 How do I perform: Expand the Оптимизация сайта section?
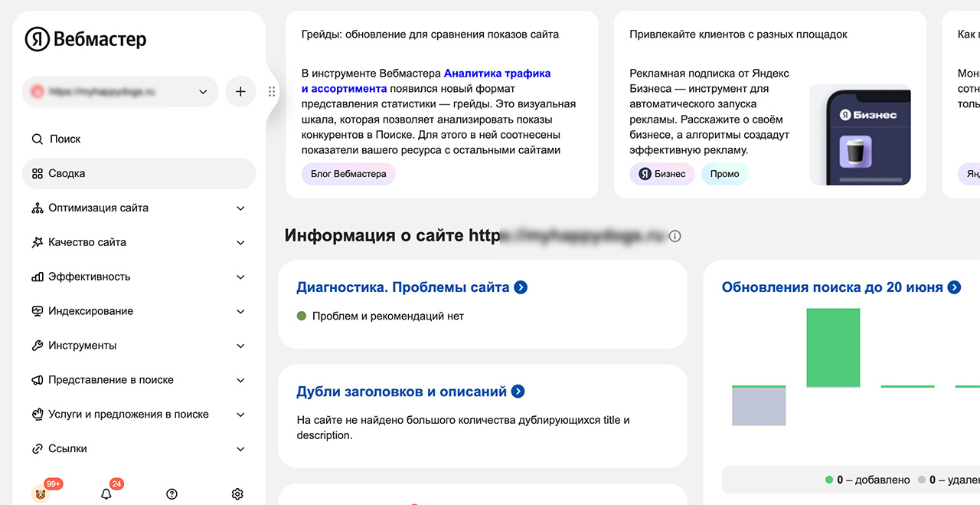139,208
